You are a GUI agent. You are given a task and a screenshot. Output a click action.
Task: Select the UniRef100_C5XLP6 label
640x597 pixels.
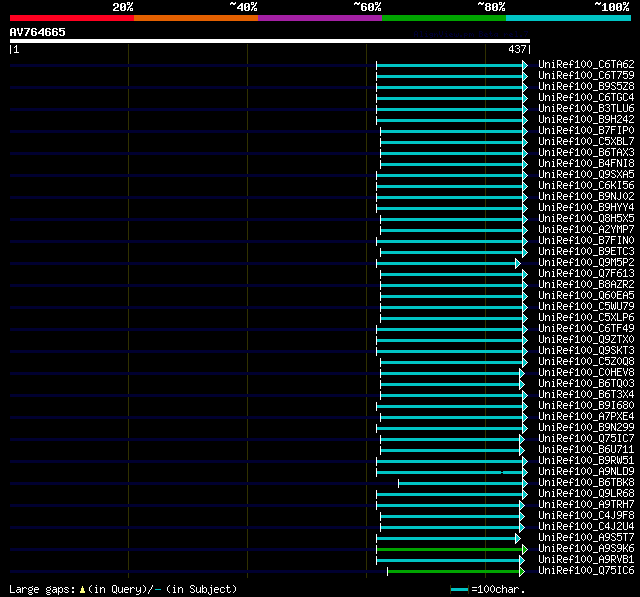(586, 318)
